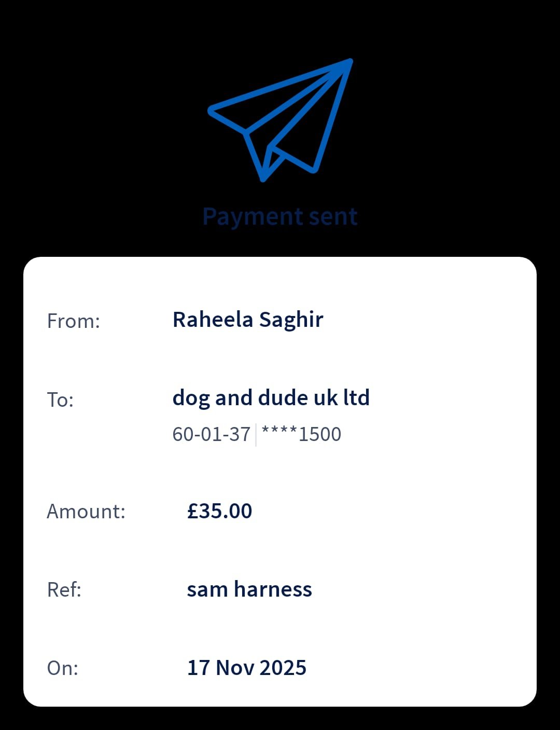Select the £35.00 amount value

tap(219, 511)
